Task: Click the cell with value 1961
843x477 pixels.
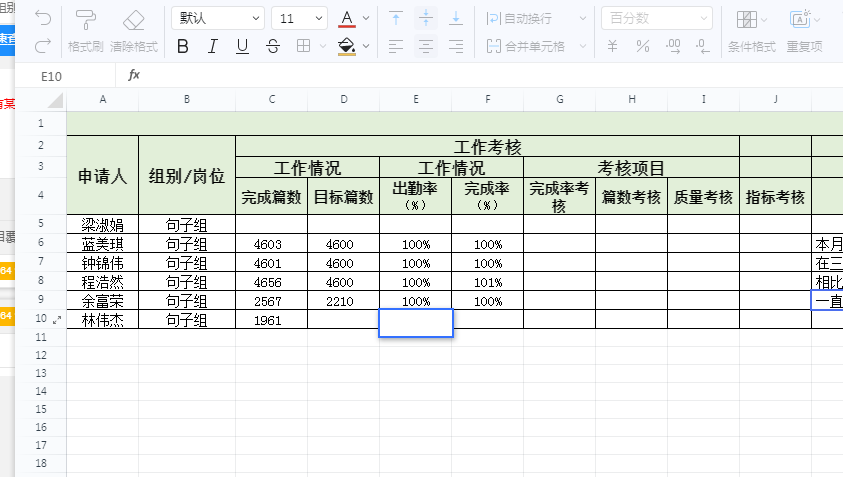Action: tap(272, 320)
